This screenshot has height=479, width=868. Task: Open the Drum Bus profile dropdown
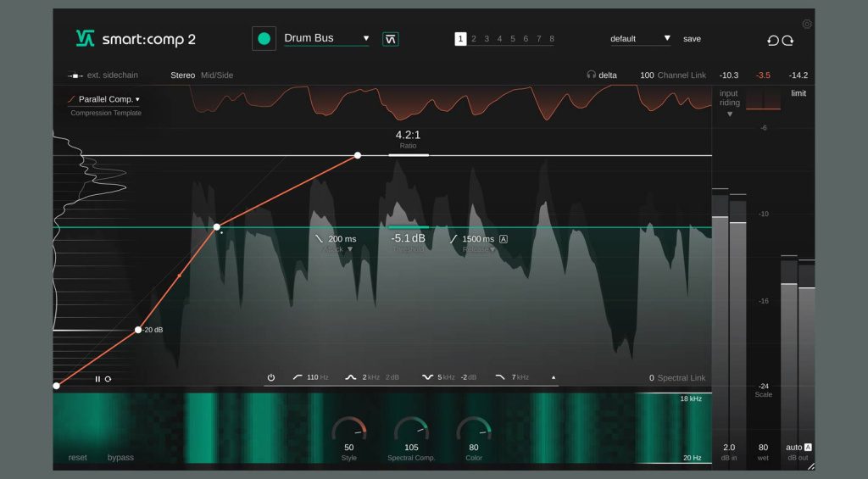click(x=366, y=38)
